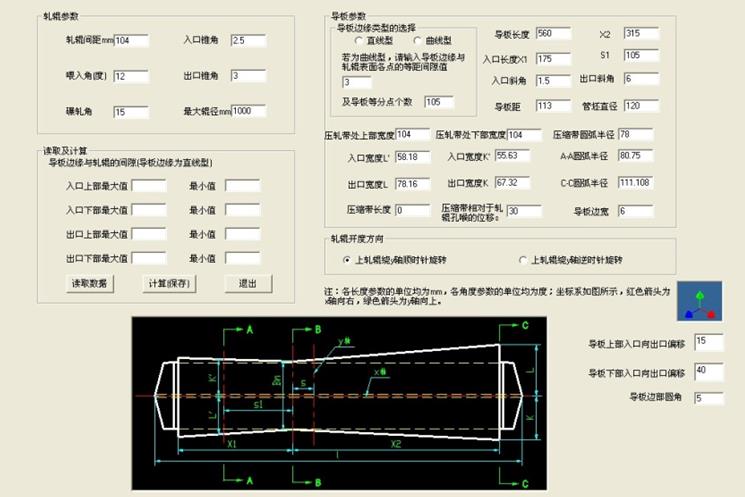This screenshot has width=745, height=497.
Task: Click the 入口上部最大值 empty field
Action: tap(149, 186)
